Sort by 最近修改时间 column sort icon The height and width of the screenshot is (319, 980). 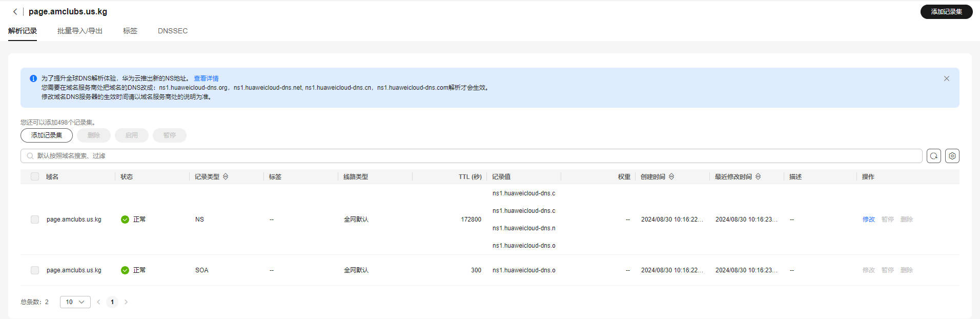[758, 176]
